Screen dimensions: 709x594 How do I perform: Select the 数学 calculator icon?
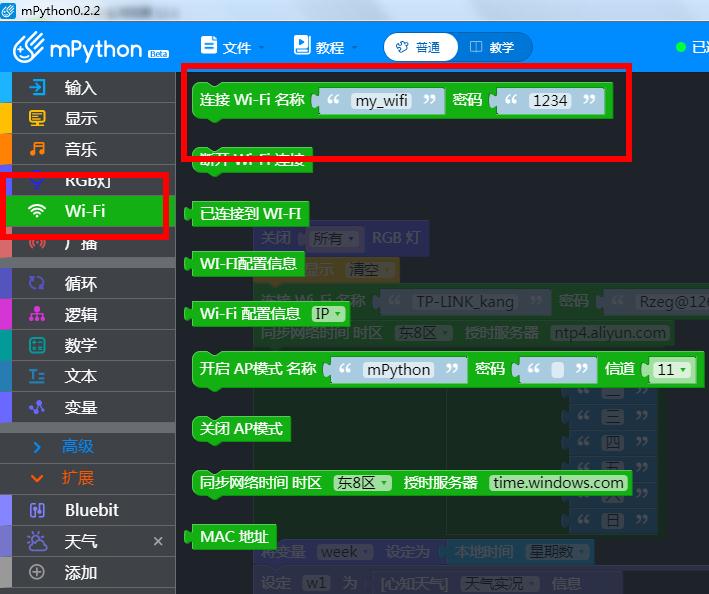tap(37, 345)
